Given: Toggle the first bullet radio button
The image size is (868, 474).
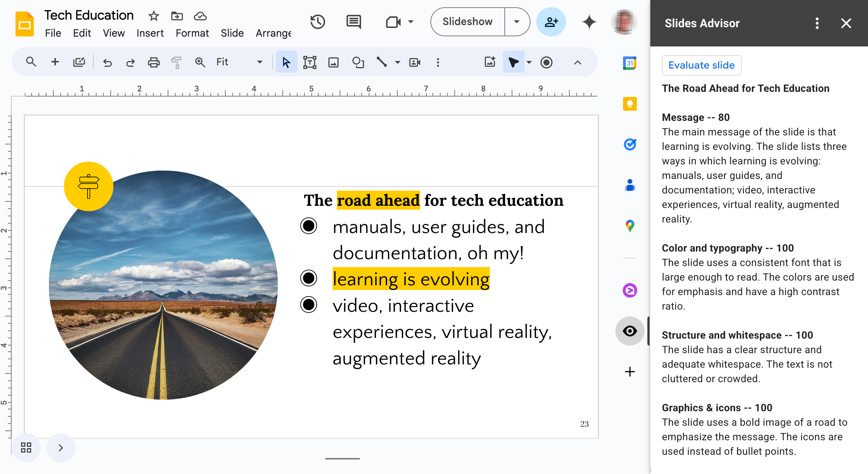Looking at the screenshot, I should 310,226.
